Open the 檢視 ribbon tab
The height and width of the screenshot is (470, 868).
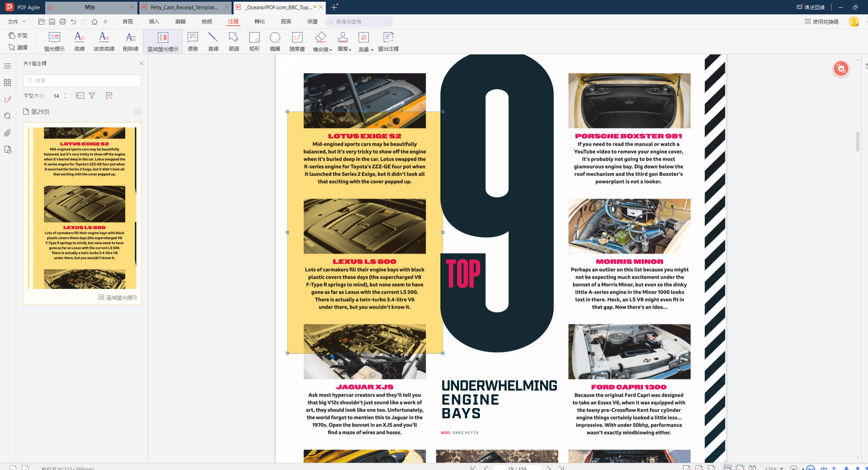(207, 22)
